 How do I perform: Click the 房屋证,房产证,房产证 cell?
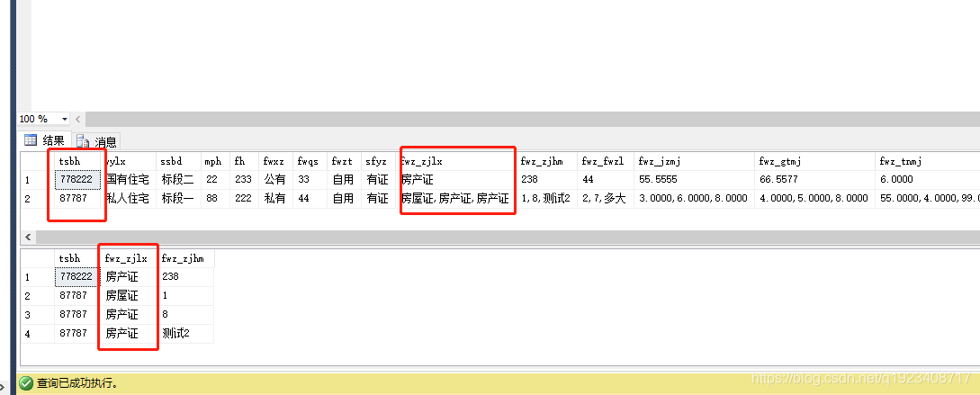(456, 199)
